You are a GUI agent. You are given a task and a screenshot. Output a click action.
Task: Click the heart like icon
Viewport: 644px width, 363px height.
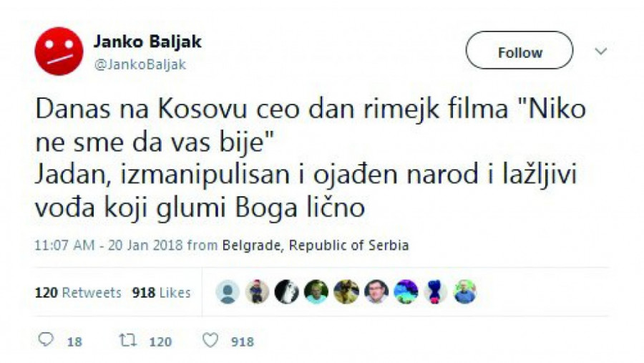(210, 340)
